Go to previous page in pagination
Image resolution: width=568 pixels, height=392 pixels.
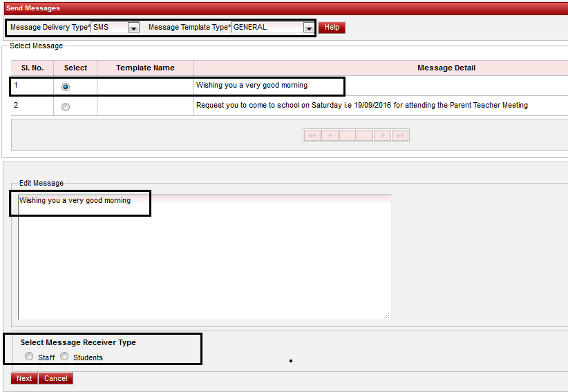click(330, 135)
